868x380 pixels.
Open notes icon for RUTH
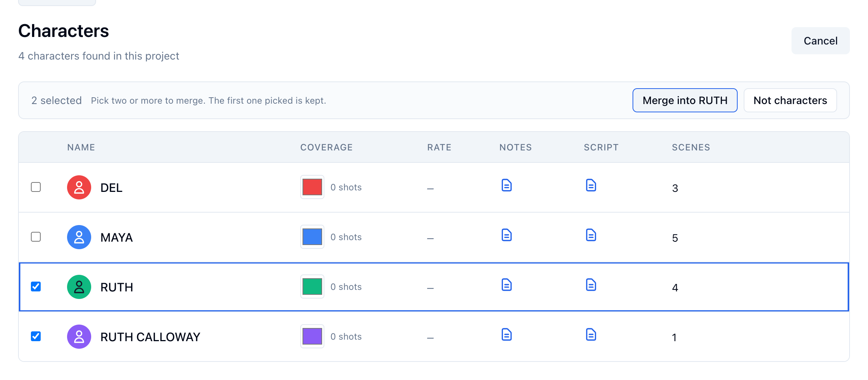pos(506,285)
